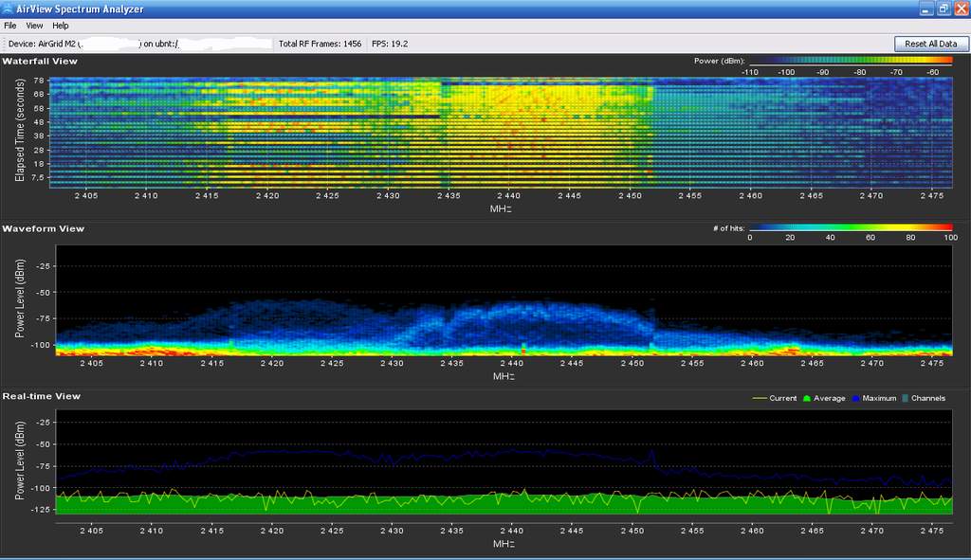971x560 pixels.
Task: Minimize the AirView Spectrum Analyzer window
Action: coord(925,9)
